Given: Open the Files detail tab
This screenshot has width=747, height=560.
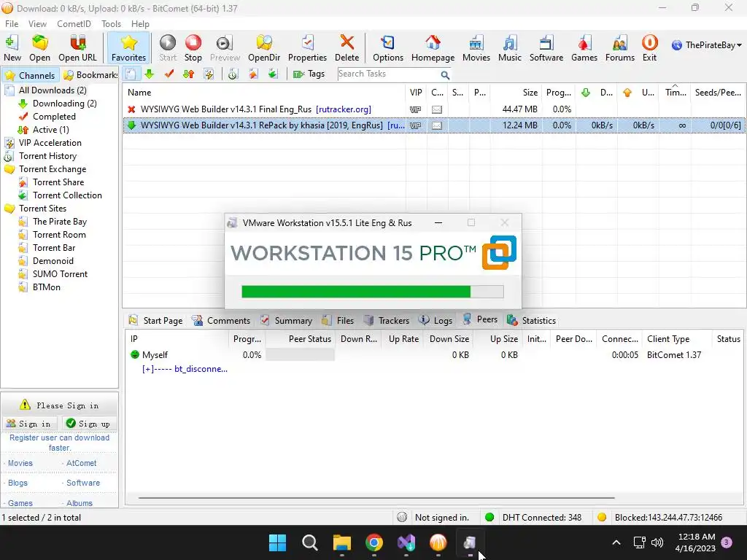Looking at the screenshot, I should click(x=338, y=321).
